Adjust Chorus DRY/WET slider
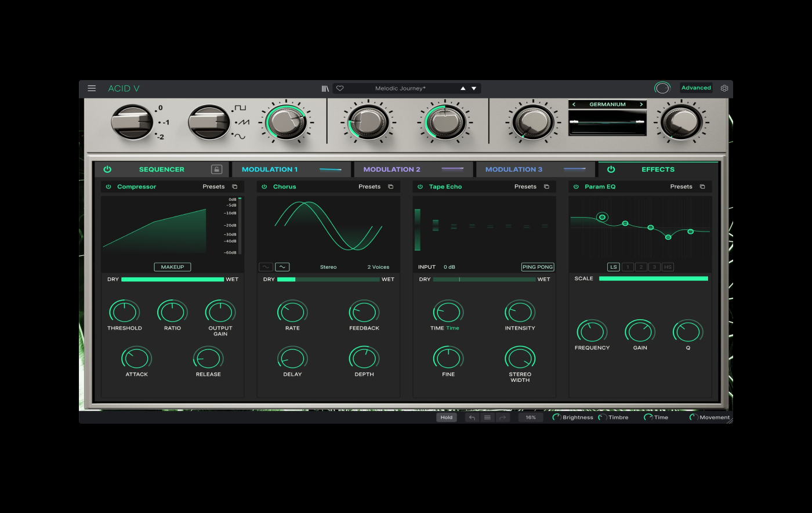The height and width of the screenshot is (513, 812). point(328,279)
